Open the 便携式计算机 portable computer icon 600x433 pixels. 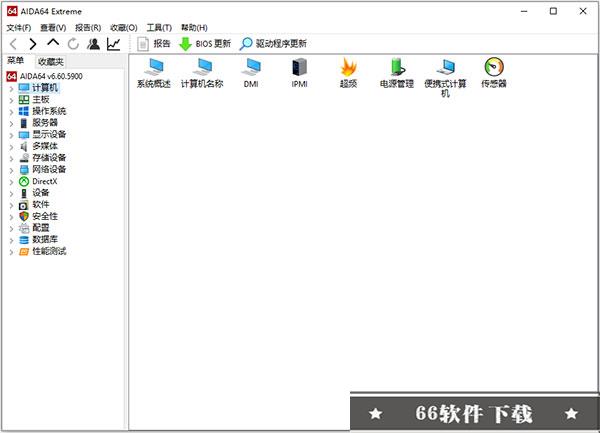(x=445, y=78)
